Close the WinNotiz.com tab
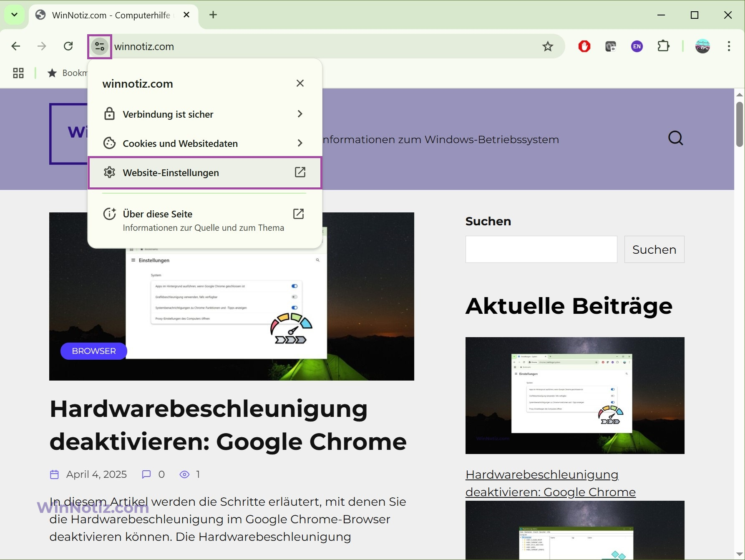745x560 pixels. coord(186,15)
